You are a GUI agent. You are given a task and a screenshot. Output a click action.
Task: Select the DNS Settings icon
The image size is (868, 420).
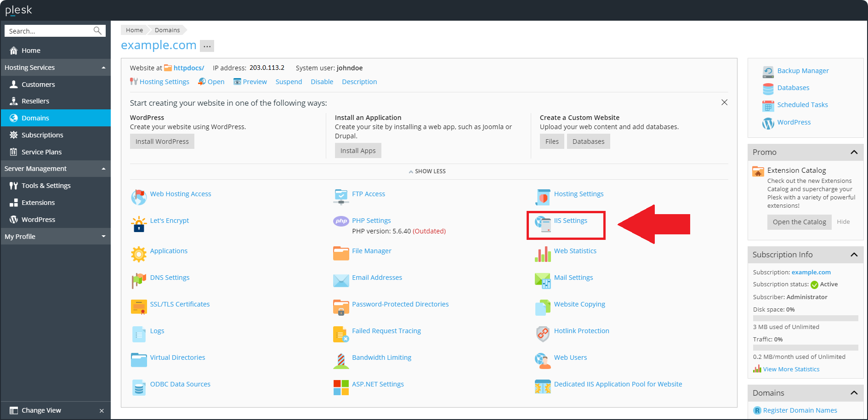click(138, 280)
